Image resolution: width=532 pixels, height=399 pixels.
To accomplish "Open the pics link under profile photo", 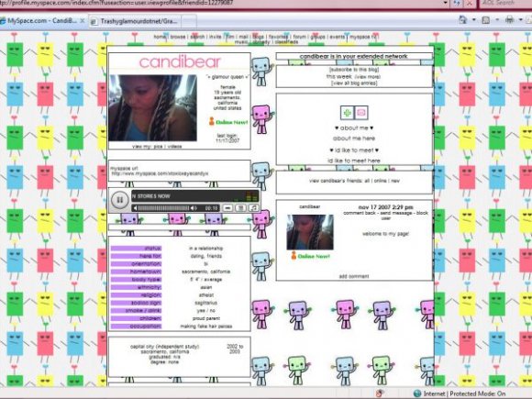I will pyautogui.click(x=158, y=147).
